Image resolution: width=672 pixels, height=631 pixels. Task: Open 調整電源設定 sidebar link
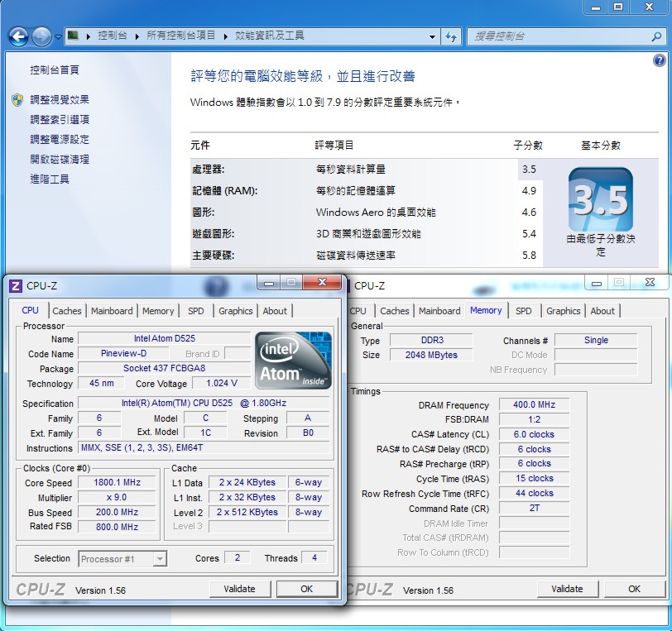click(60, 139)
